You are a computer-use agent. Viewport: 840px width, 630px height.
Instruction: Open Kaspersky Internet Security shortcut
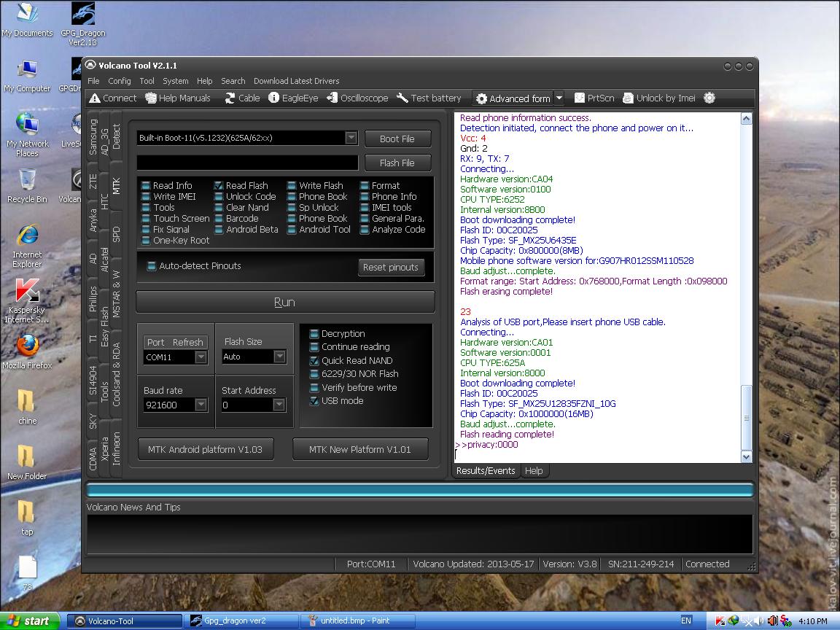(27, 300)
